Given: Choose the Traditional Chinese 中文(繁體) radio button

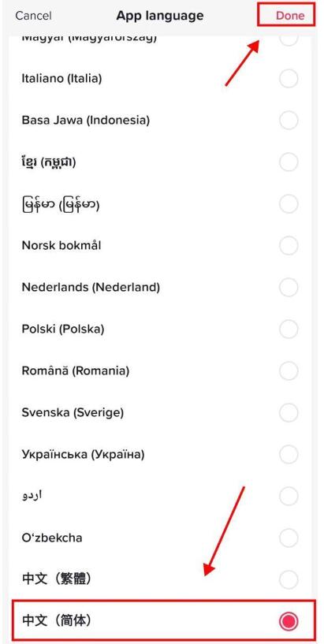Looking at the screenshot, I should click(289, 579).
